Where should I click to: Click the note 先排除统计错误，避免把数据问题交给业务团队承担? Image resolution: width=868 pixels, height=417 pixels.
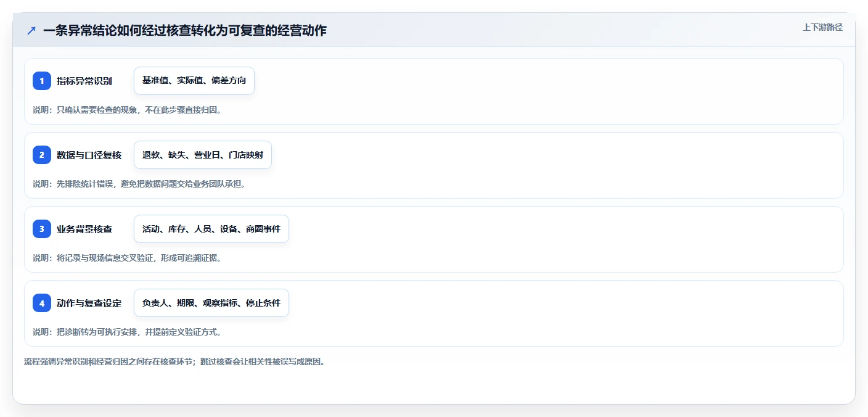[x=151, y=184]
